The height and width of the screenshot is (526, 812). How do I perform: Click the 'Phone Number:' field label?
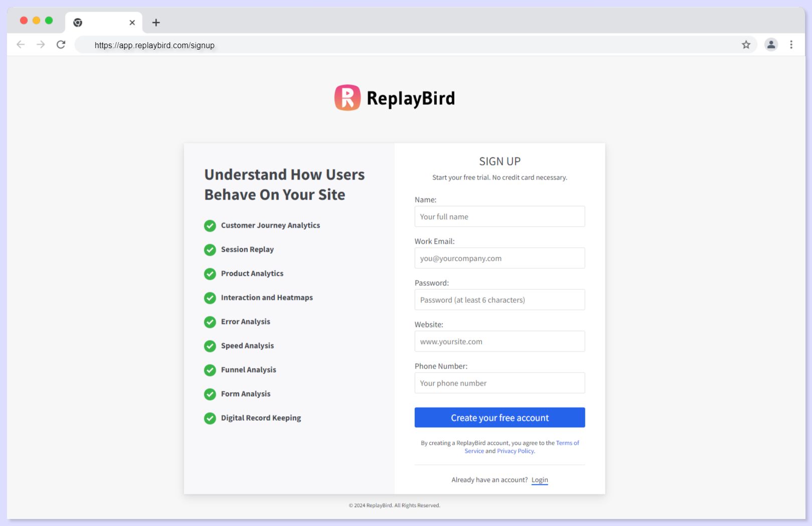click(x=441, y=366)
